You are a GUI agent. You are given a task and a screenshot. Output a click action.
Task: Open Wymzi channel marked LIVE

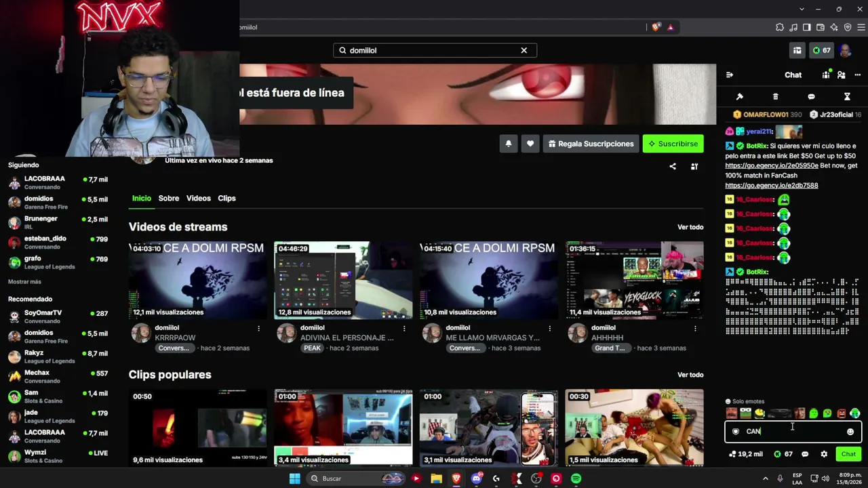click(58, 456)
